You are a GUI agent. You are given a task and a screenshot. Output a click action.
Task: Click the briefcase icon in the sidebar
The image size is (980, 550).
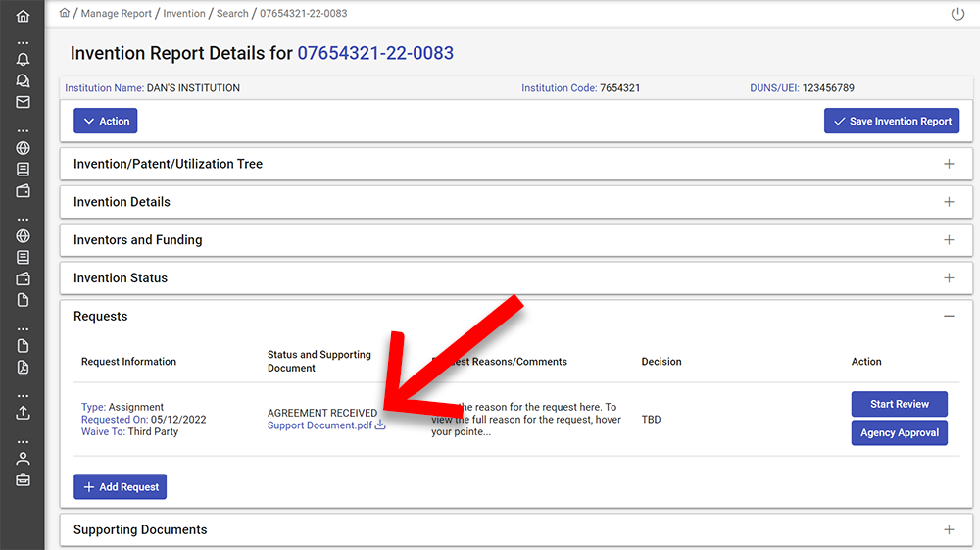coord(23,479)
